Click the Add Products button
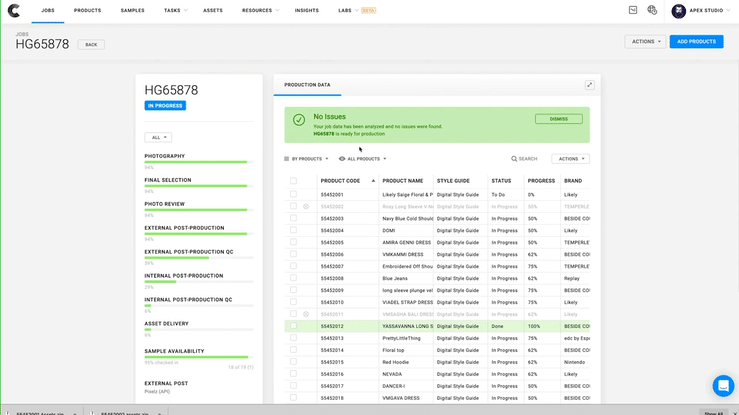The image size is (739, 415). pos(696,42)
